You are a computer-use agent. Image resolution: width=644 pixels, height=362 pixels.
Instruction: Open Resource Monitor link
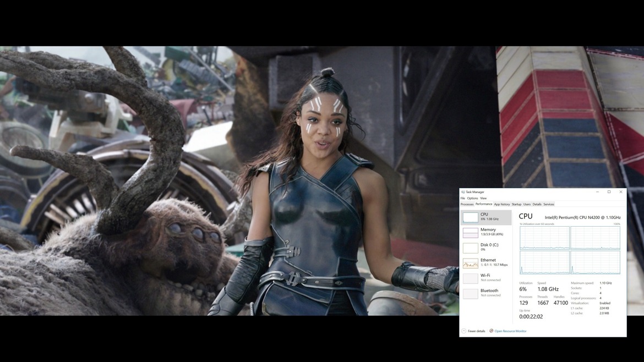click(507, 331)
